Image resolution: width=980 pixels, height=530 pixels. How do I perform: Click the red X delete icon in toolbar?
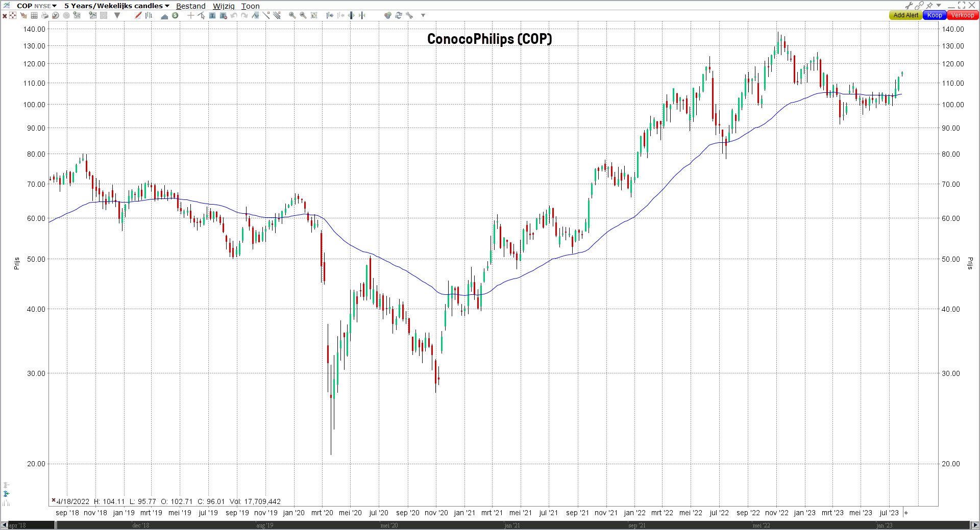tap(5, 15)
